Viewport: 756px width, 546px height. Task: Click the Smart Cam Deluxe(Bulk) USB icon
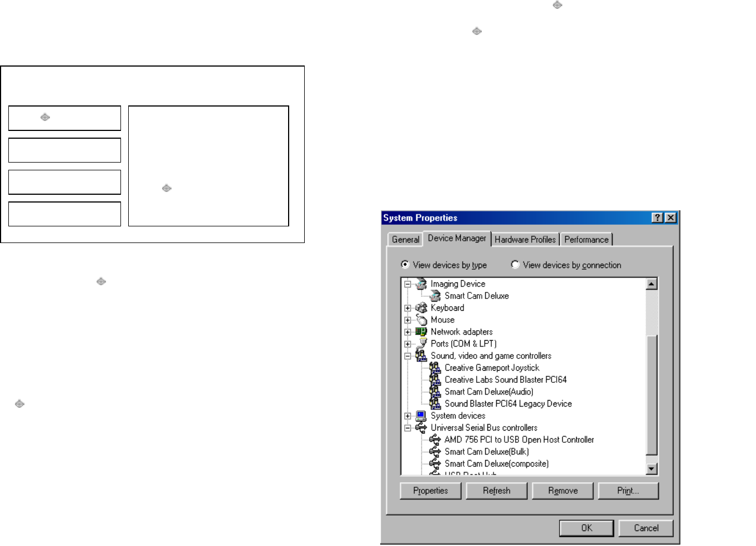click(435, 452)
